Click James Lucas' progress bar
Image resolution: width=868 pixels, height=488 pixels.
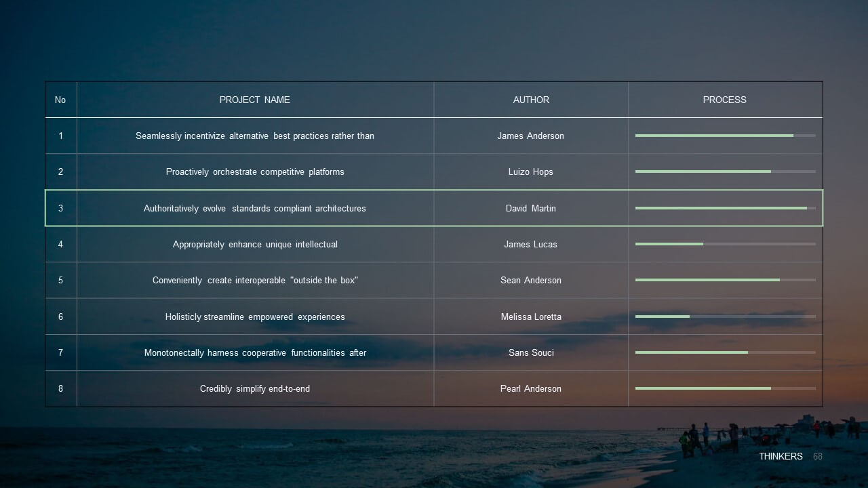[726, 244]
